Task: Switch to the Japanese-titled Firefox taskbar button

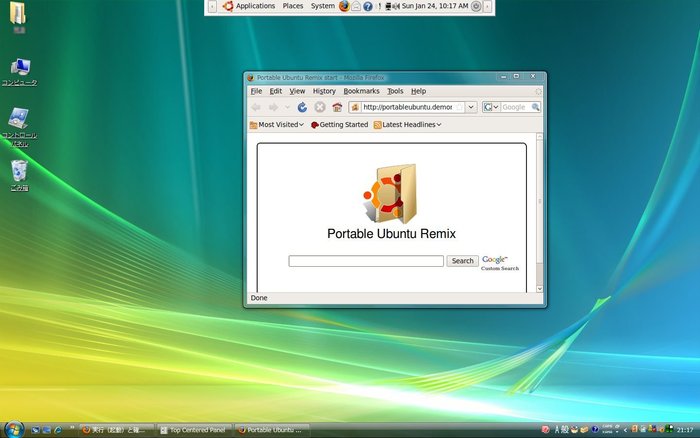Action: 117,430
